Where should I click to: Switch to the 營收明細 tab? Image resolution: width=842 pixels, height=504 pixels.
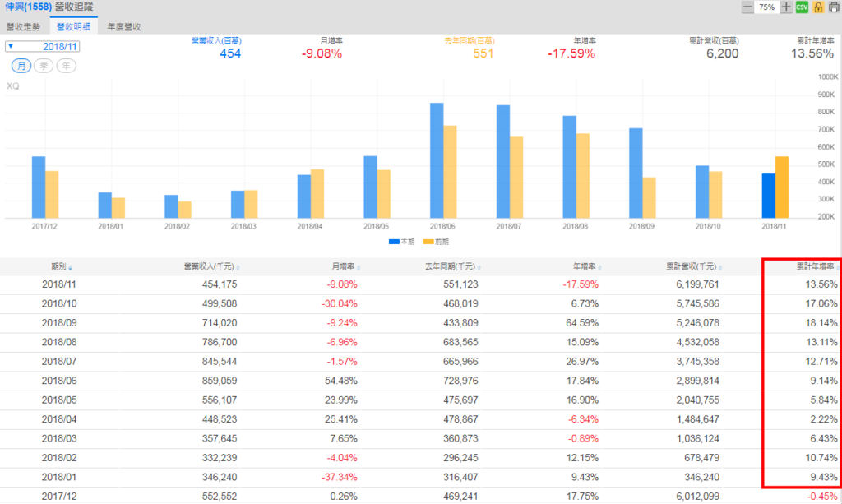[73, 27]
